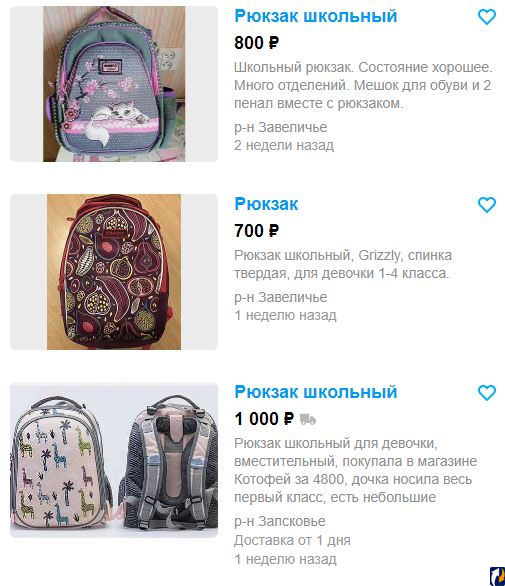Click '2 недели назад' timestamp

click(284, 145)
